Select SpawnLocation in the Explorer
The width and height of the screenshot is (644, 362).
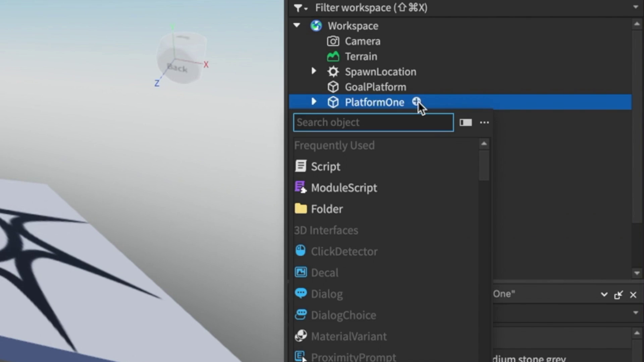coord(380,72)
